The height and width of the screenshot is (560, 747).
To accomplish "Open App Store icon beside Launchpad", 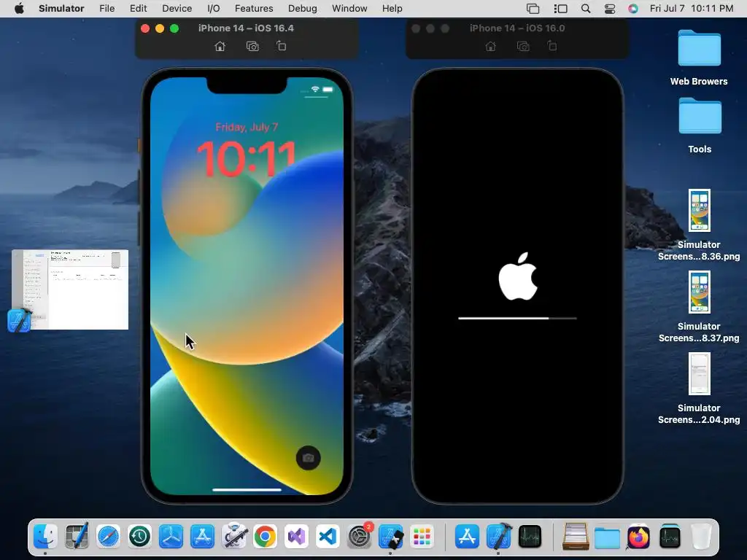I will (x=467, y=537).
